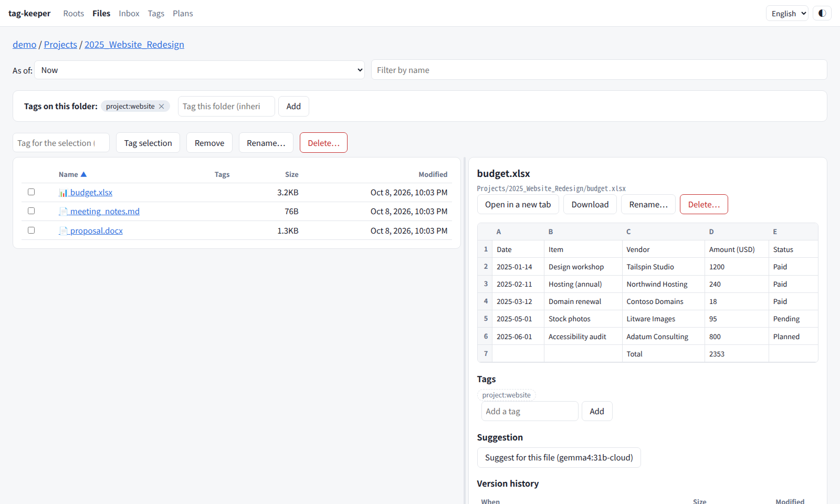Viewport: 840px width, 504px height.
Task: Open the Tags nav item
Action: [156, 13]
